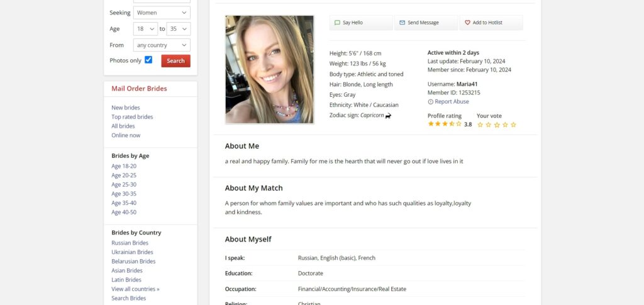The width and height of the screenshot is (644, 305).
Task: Click the Capricorn zodiac symbol icon
Action: 388,116
